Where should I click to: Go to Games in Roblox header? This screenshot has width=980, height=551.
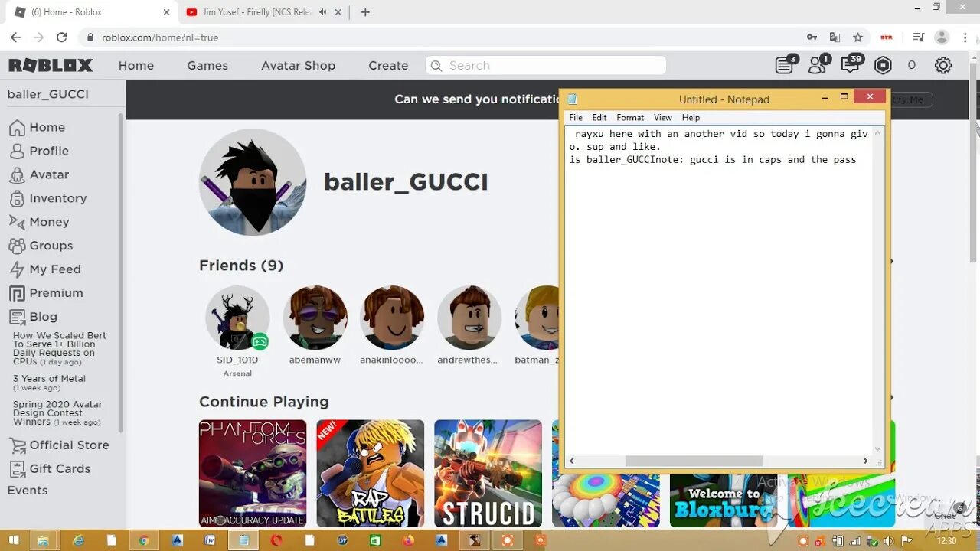click(x=207, y=66)
